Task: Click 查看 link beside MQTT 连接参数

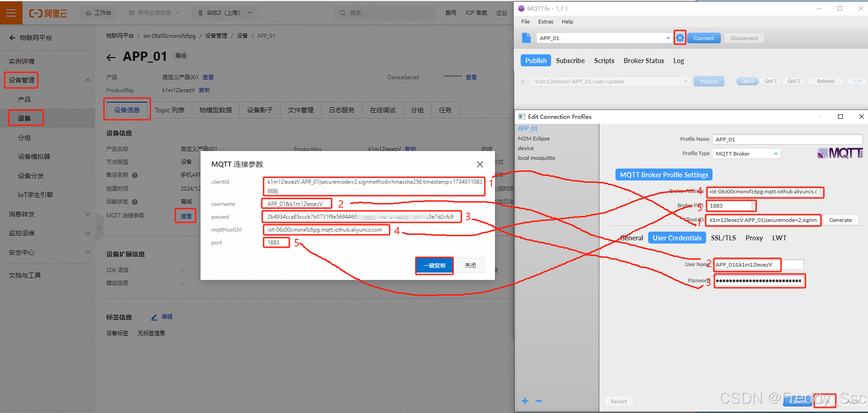Action: pyautogui.click(x=186, y=216)
